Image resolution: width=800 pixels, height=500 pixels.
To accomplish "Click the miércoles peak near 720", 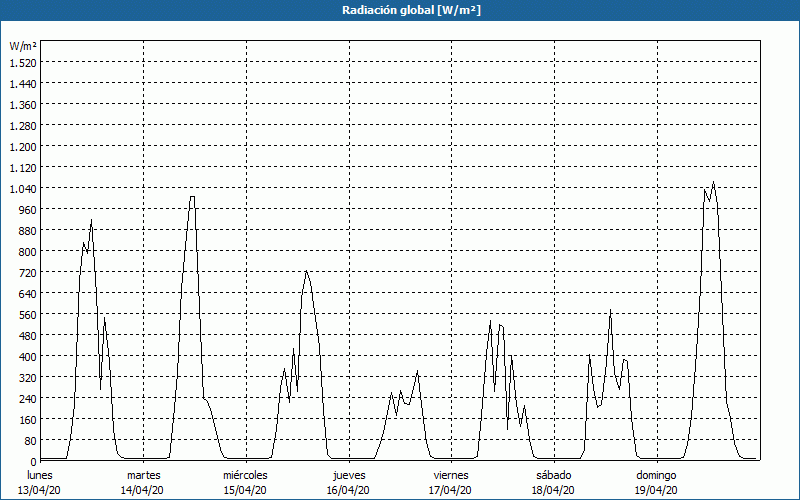I will 306,272.
